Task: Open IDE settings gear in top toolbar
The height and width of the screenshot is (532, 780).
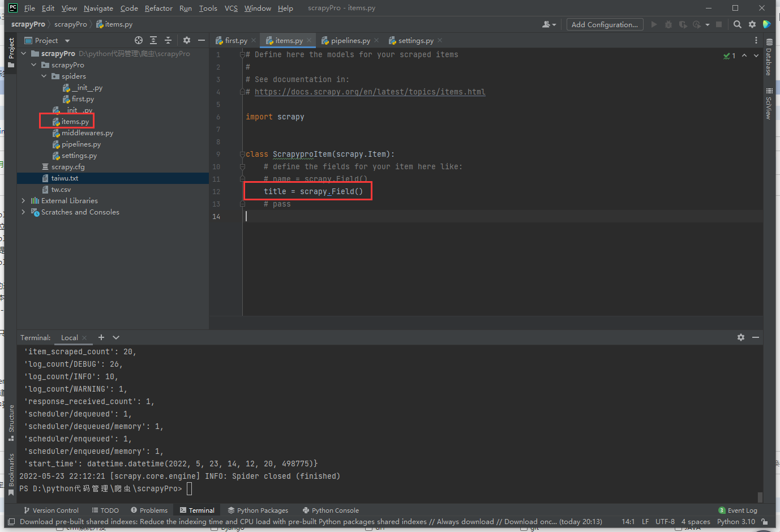Action: point(752,24)
